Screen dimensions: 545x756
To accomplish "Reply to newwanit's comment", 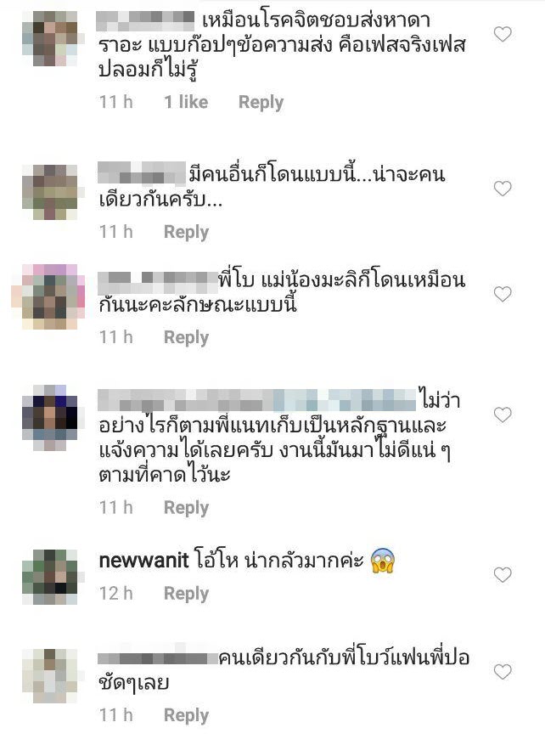I will click(x=186, y=594).
